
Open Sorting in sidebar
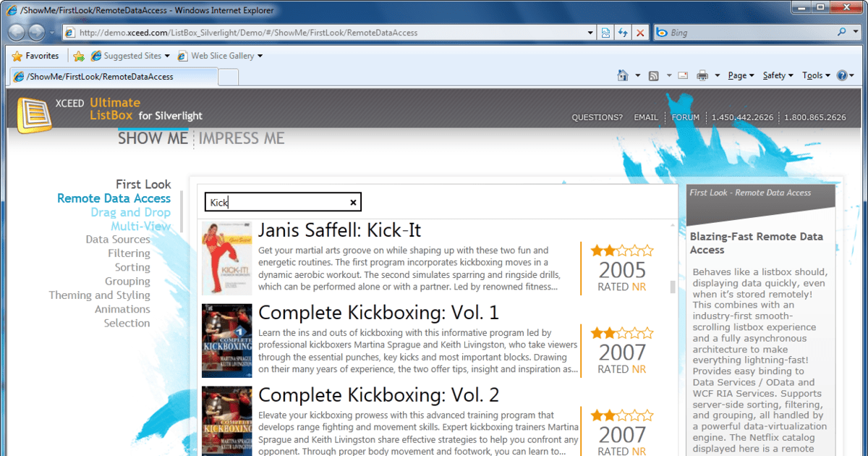132,267
